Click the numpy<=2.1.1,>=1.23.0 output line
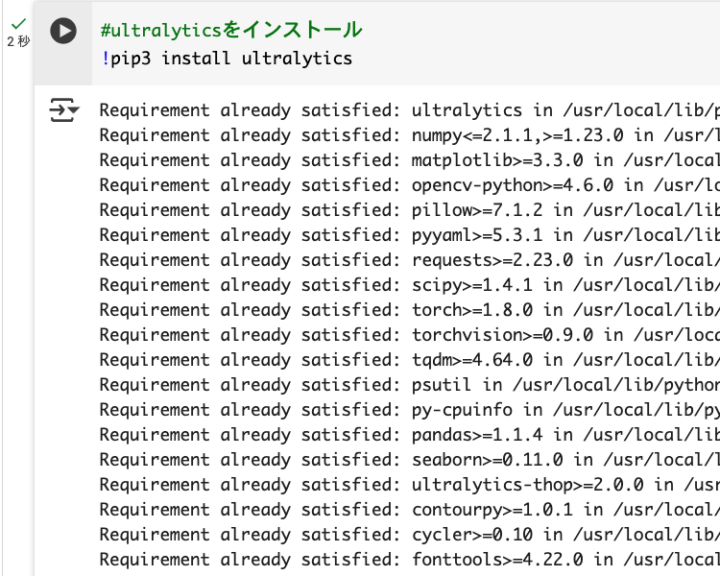Viewport: 720px width, 576px height. 410,135
